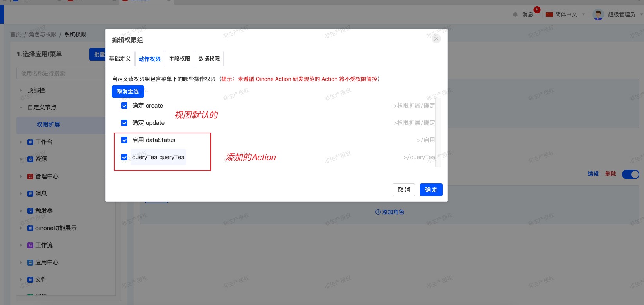The height and width of the screenshot is (305, 644).
Task: Go to 首页 in the breadcrumb
Action: [x=16, y=34]
